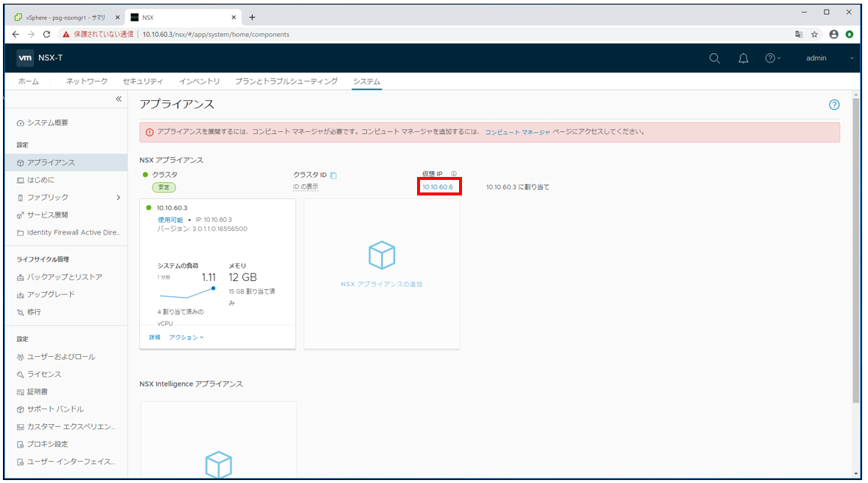This screenshot has width=868, height=483.
Task: Click the NSX アプライアンスの追加 cube icon
Action: [382, 255]
